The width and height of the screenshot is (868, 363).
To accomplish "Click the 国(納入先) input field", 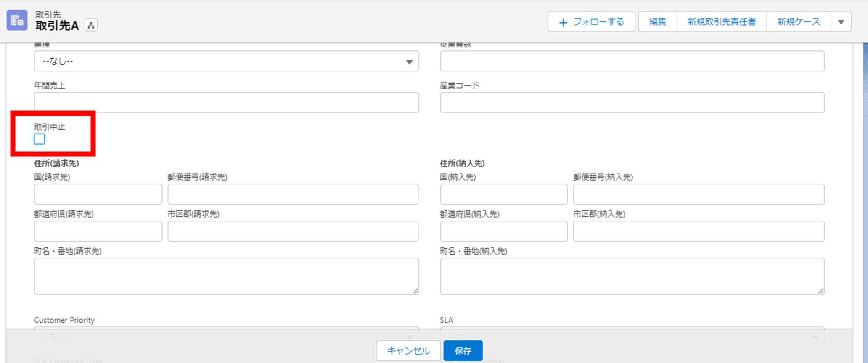I will click(504, 194).
